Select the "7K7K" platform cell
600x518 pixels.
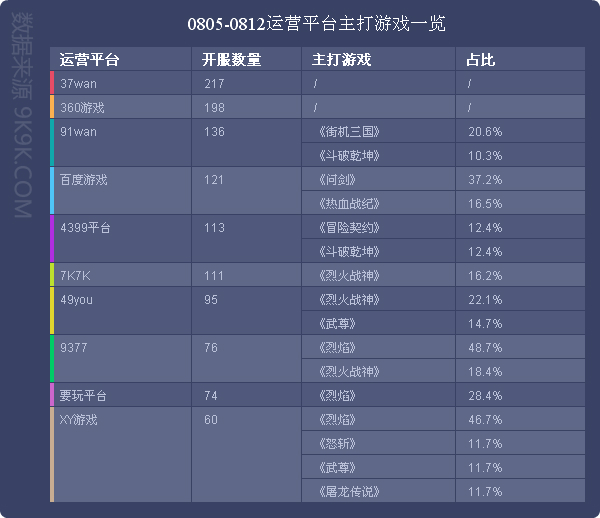(x=121, y=275)
